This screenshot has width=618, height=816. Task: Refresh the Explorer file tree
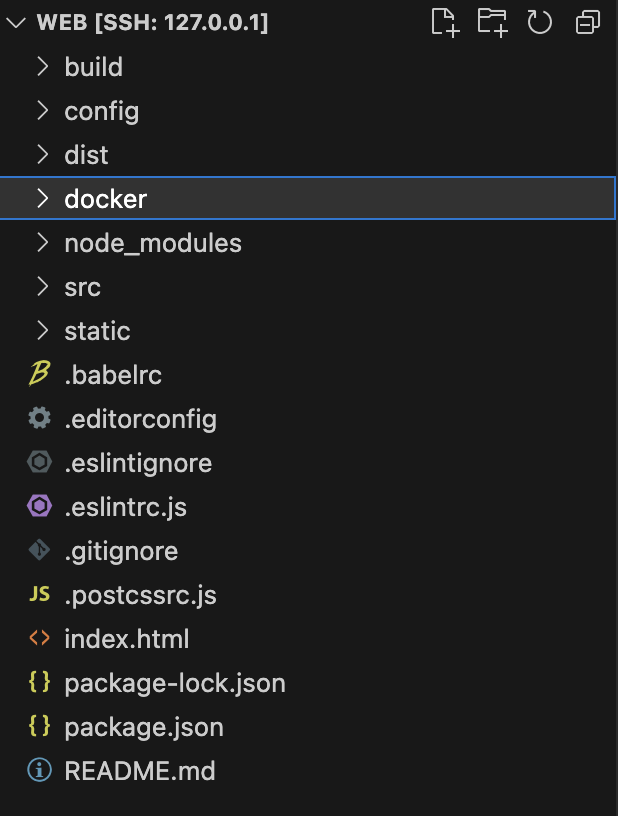pos(540,22)
